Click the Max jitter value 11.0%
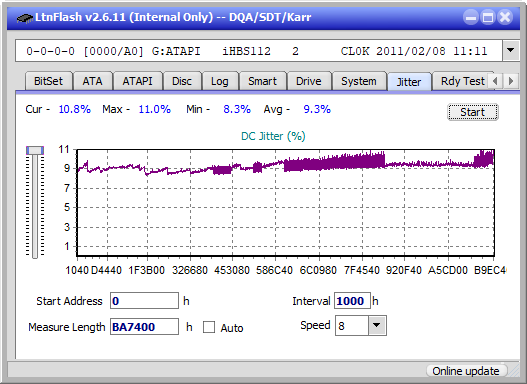 coord(155,109)
